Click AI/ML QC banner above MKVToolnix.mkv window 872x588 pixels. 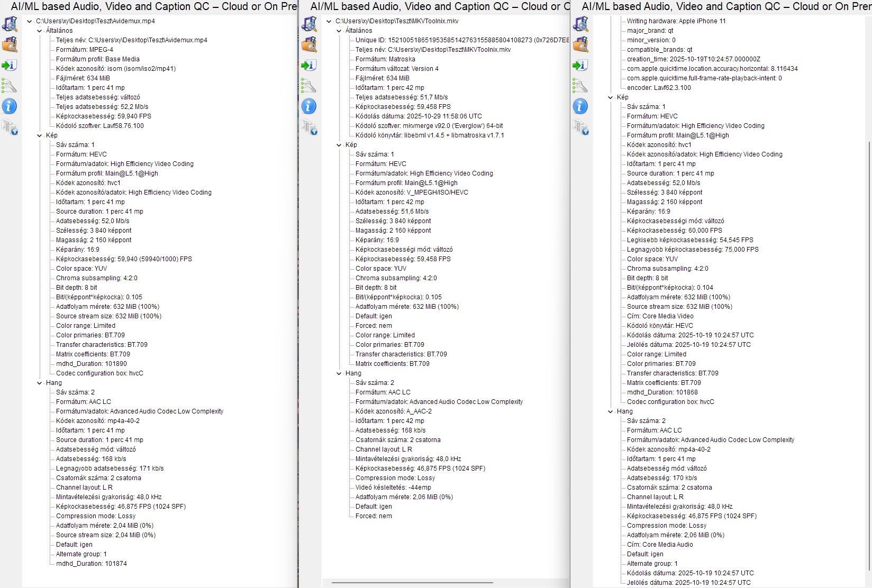click(440, 7)
